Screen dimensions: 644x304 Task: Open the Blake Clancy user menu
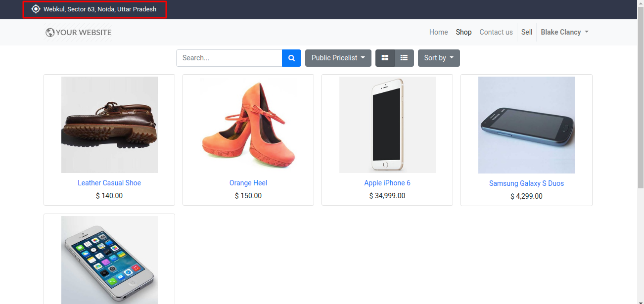pos(564,32)
